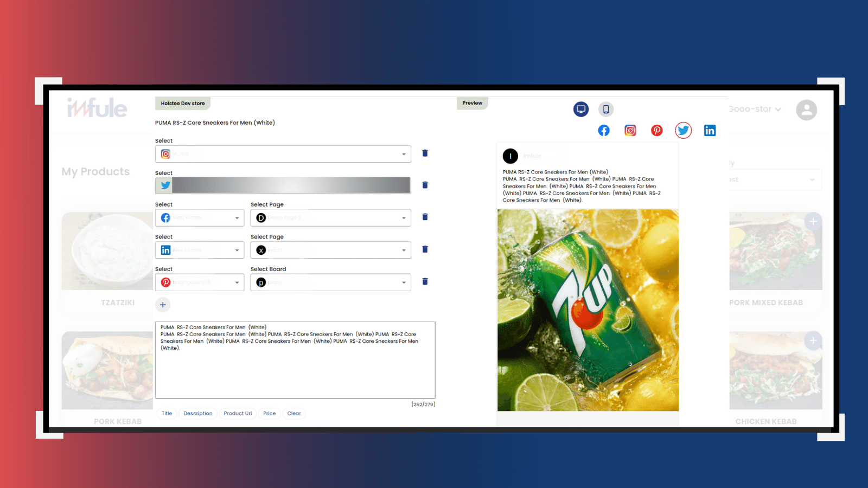
Task: Click the imfule logo
Action: (x=97, y=108)
